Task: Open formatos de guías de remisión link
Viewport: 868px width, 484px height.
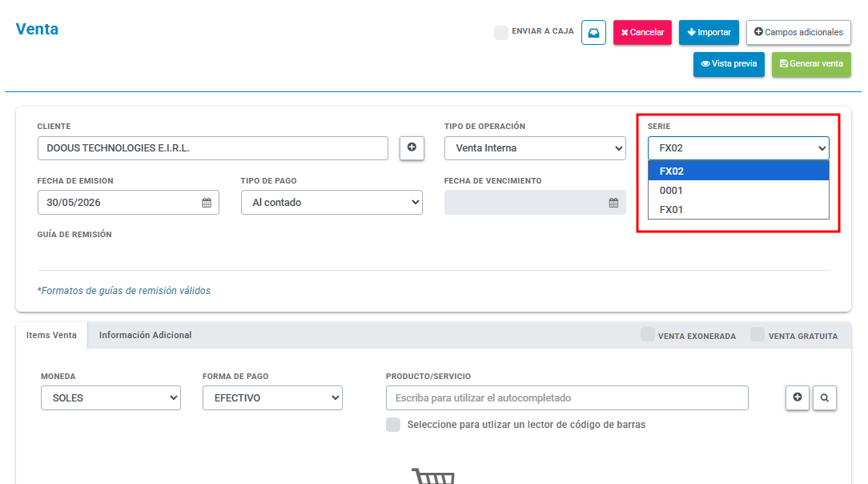Action: (124, 291)
